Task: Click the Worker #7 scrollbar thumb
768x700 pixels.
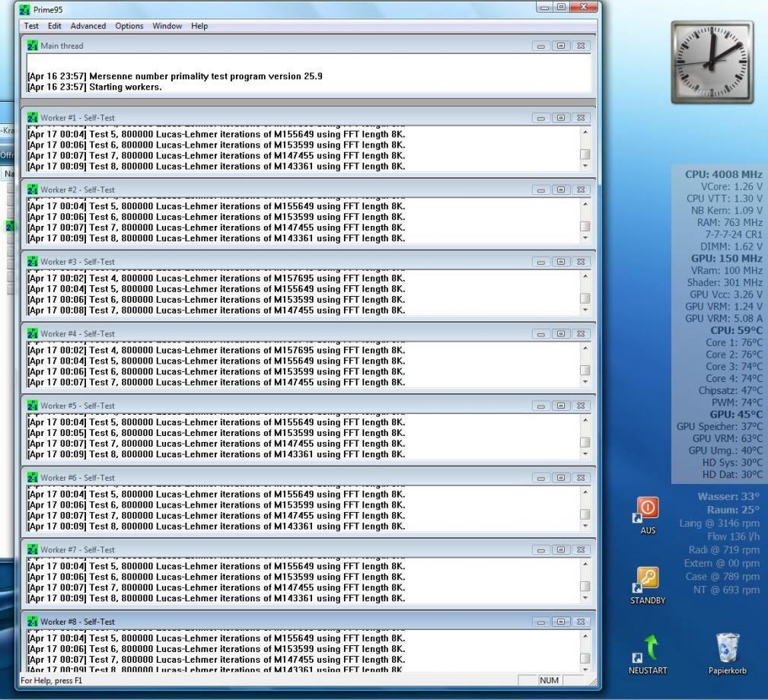Action: (x=585, y=586)
